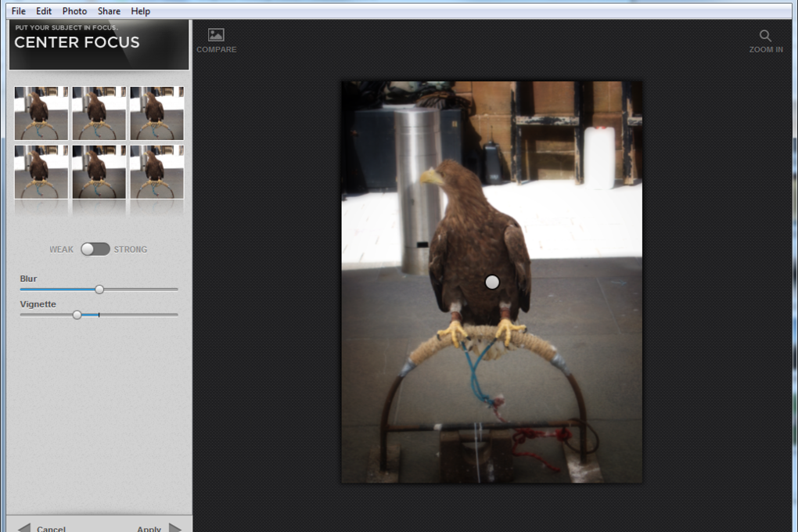The image size is (798, 532).
Task: Click the STRONG label
Action: (x=131, y=250)
